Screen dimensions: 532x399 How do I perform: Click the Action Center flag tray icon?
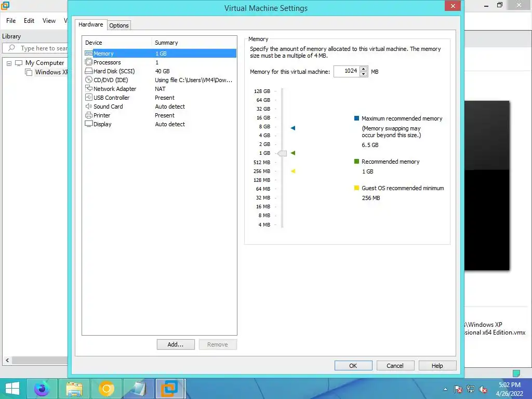[458, 390]
